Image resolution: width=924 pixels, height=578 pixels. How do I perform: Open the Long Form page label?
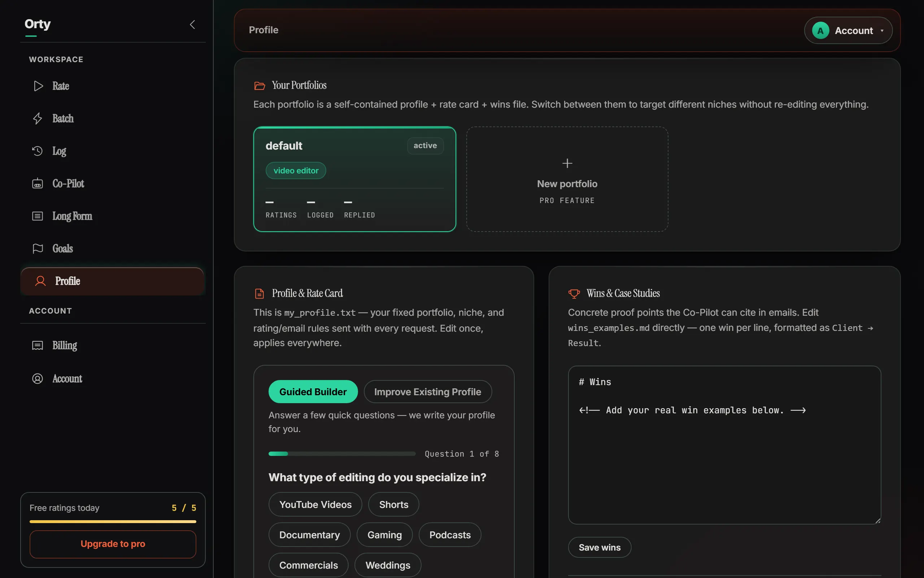(x=72, y=216)
